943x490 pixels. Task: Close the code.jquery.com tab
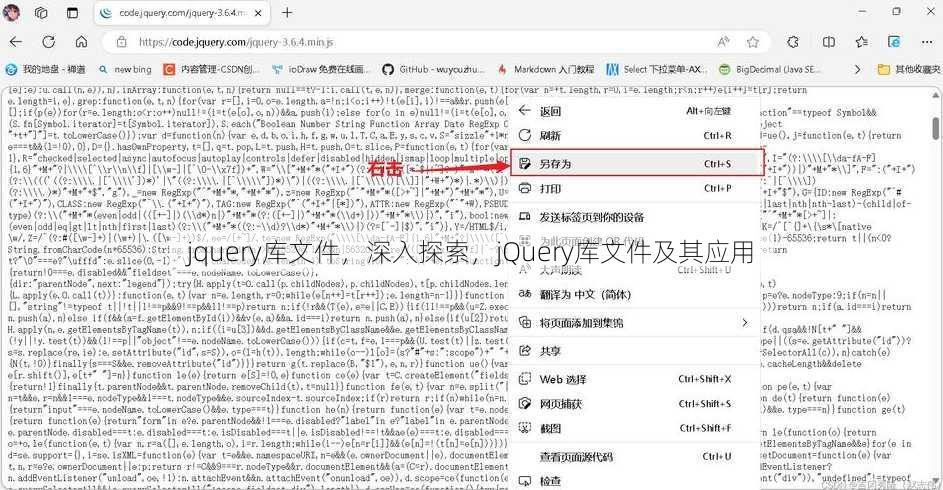(259, 13)
